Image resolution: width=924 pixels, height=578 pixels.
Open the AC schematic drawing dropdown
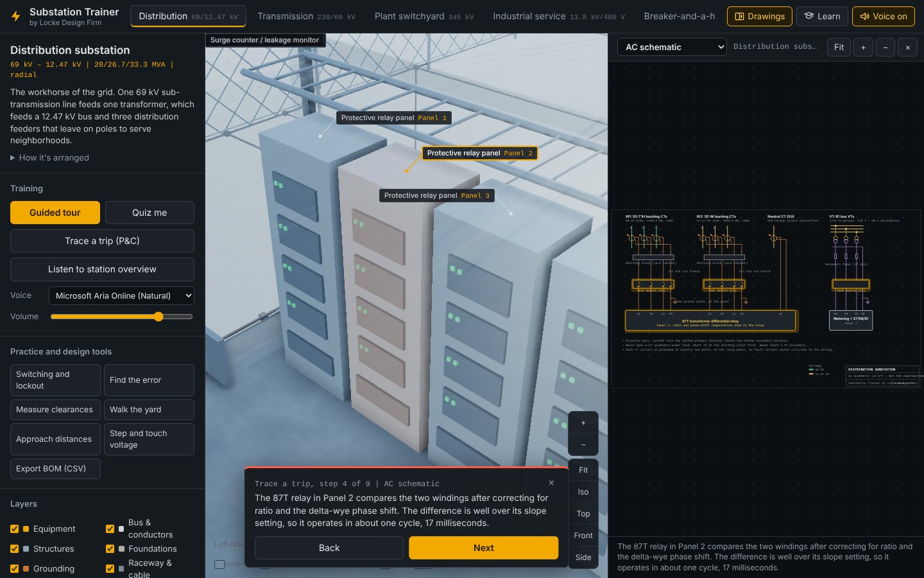tap(672, 47)
